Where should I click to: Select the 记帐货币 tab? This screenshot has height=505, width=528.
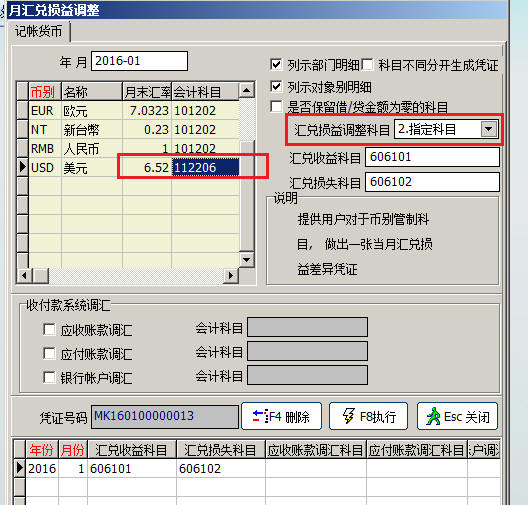coord(38,31)
